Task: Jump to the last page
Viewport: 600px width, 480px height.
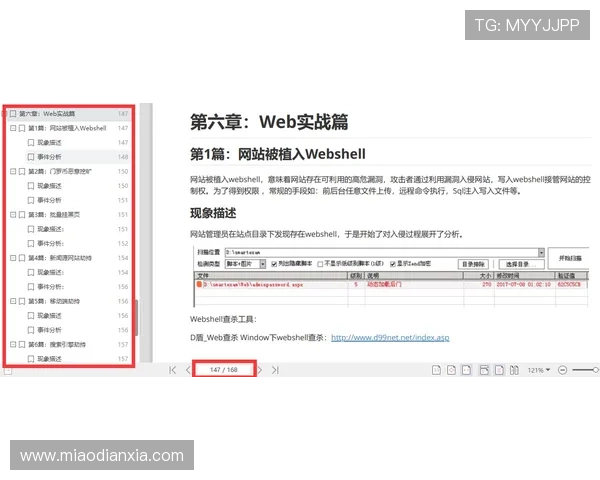Action: [x=276, y=370]
